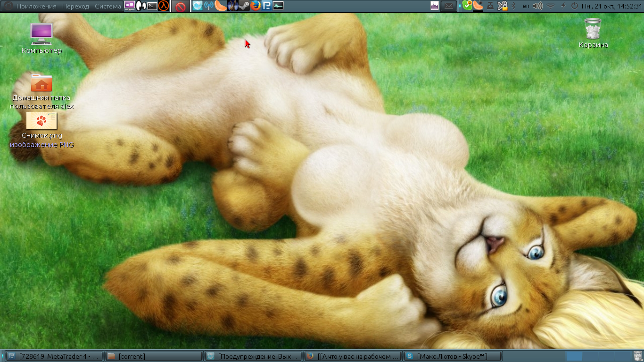644x362 pixels.
Task: Open the Приложения menu
Action: 36,6
